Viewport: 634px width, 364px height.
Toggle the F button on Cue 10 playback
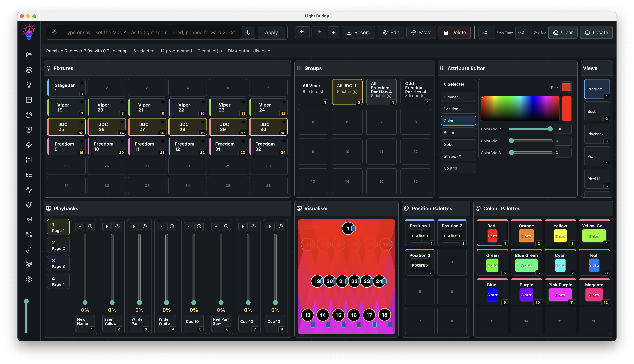188,226
